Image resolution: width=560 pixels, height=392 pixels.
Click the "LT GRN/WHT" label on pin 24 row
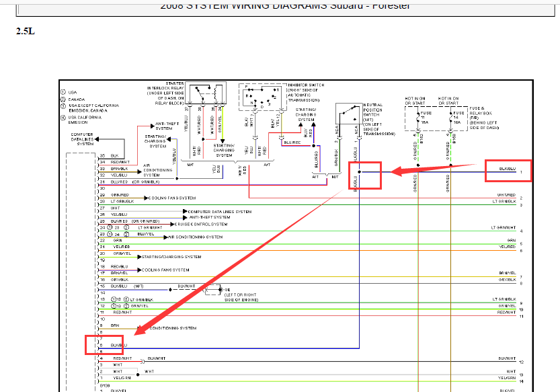(x=150, y=227)
